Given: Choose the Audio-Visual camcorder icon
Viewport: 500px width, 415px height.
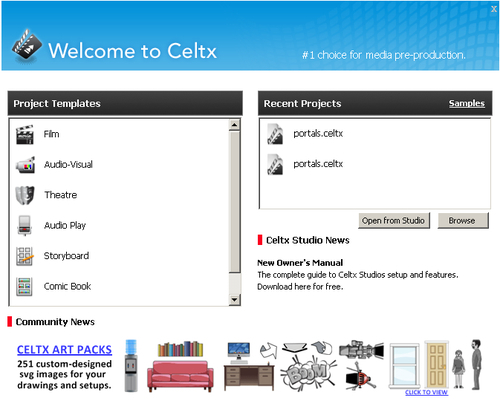Looking at the screenshot, I should pyautogui.click(x=25, y=165).
